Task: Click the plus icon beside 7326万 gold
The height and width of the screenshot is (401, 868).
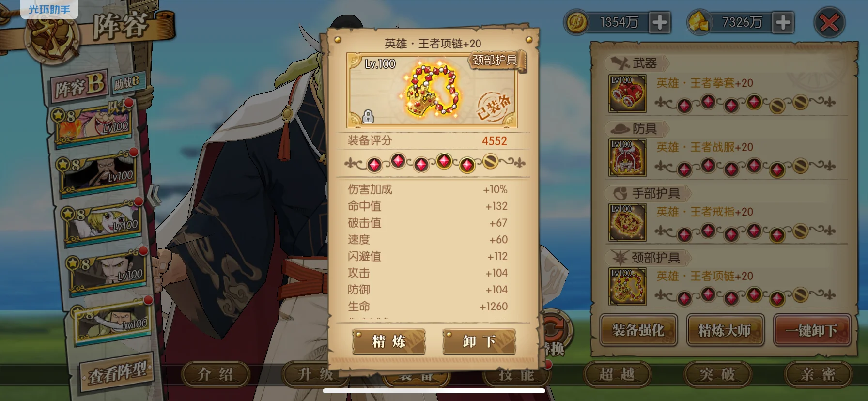Action: point(783,22)
